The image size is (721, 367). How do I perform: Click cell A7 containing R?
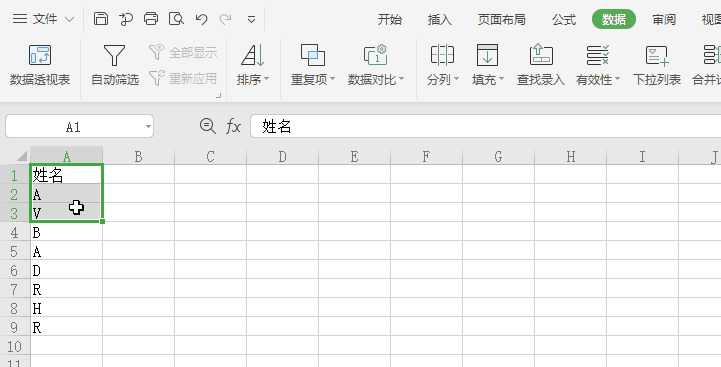tap(67, 289)
